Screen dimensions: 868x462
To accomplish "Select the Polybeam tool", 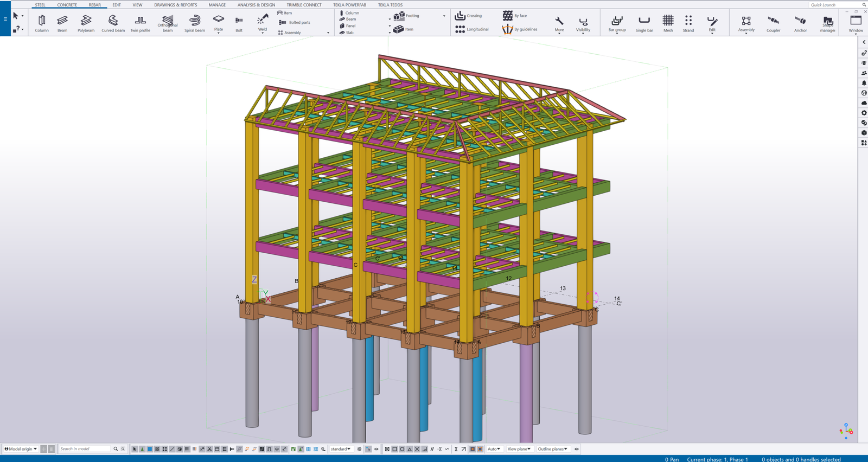I will [x=86, y=23].
